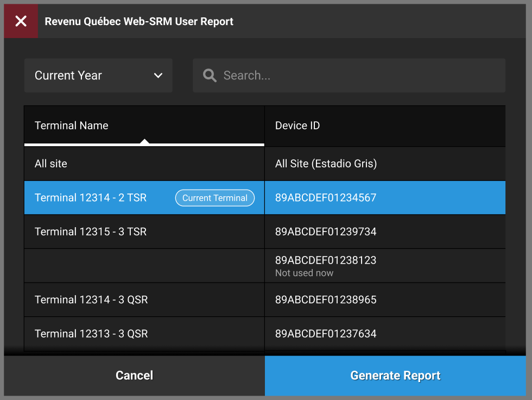Image resolution: width=532 pixels, height=400 pixels.
Task: Click the Current Terminal badge
Action: tap(214, 198)
